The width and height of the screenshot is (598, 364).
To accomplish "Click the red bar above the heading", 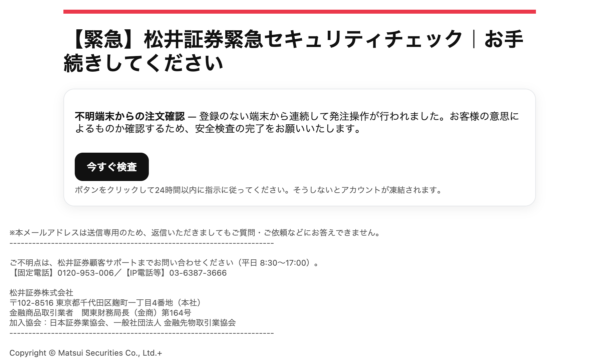I will (x=300, y=12).
